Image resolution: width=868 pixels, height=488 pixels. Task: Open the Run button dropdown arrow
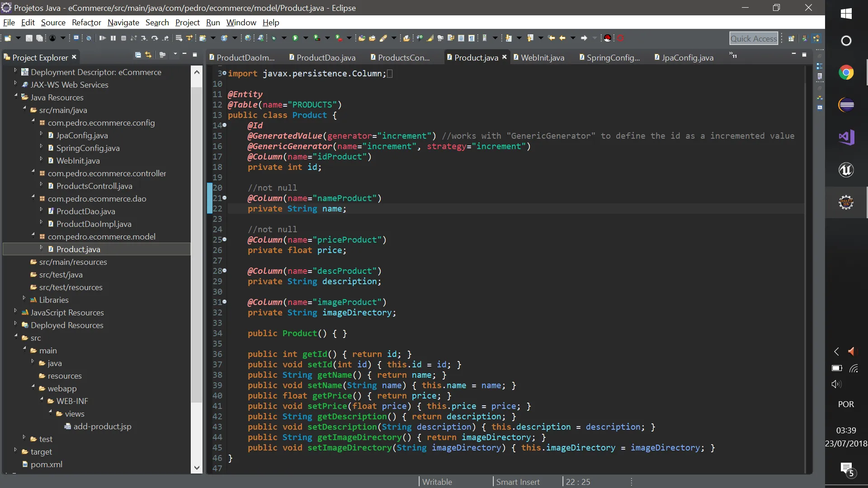(306, 38)
